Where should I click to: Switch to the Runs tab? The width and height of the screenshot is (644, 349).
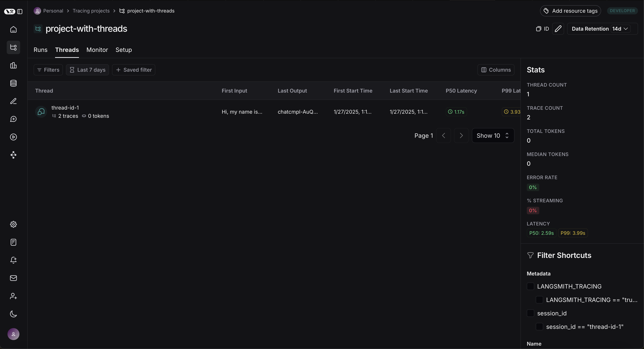41,50
